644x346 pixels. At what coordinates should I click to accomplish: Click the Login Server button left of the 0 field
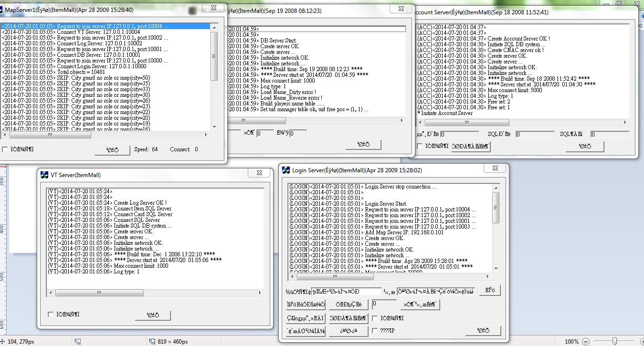[348, 304]
